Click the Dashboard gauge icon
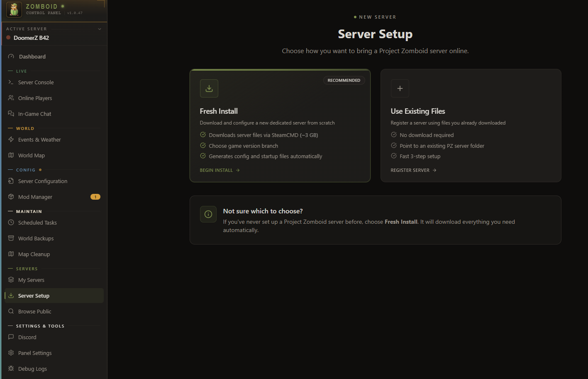 pos(11,56)
